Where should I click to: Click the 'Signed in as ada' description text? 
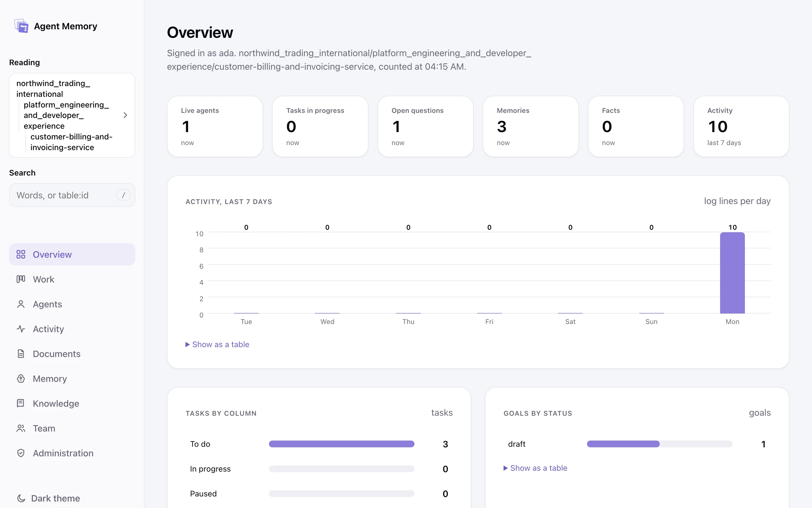(349, 60)
